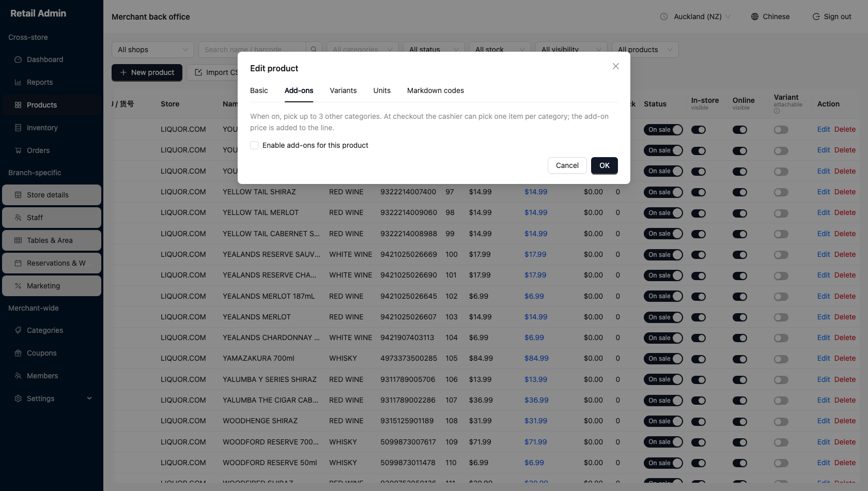Click the product search input field
The height and width of the screenshot is (491, 868).
pyautogui.click(x=253, y=50)
